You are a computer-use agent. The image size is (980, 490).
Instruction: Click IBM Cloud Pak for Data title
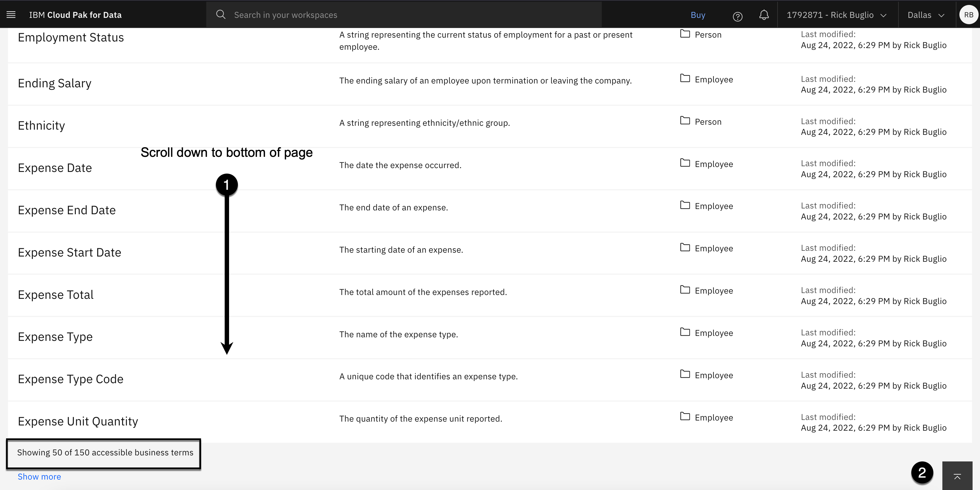(75, 15)
